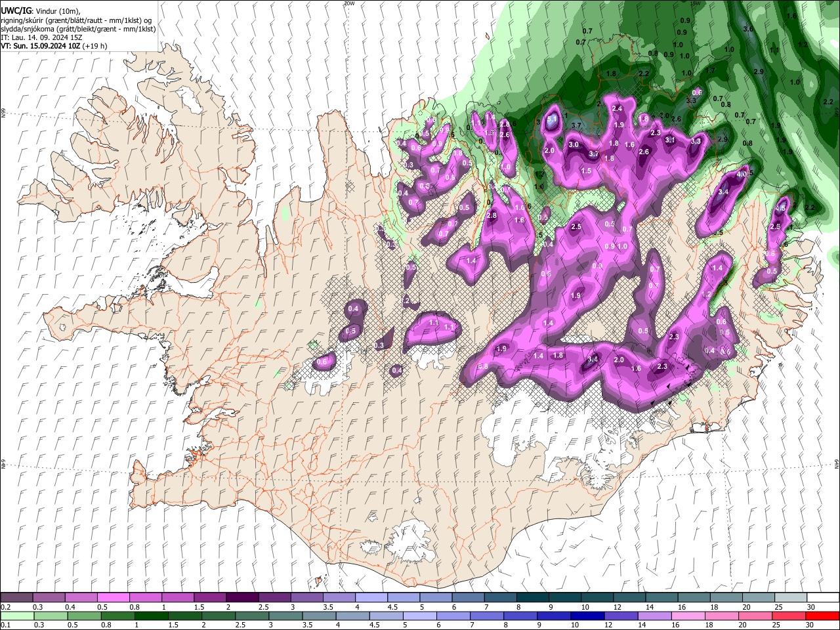Click the 0.1 label on the lower scale
Viewport: 840px width, 630px height.
tap(6, 623)
